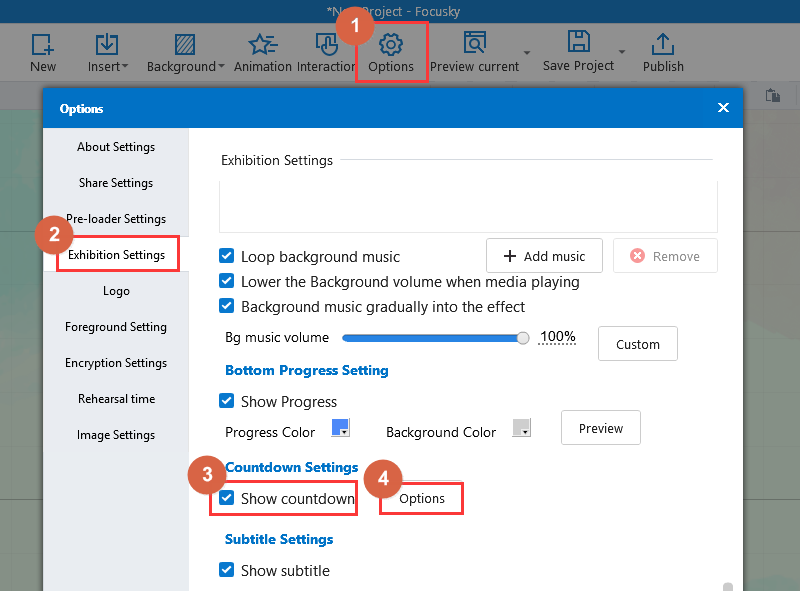Expand the Preview current dropdown arrow
Image resolution: width=800 pixels, height=591 pixels.
(x=527, y=53)
